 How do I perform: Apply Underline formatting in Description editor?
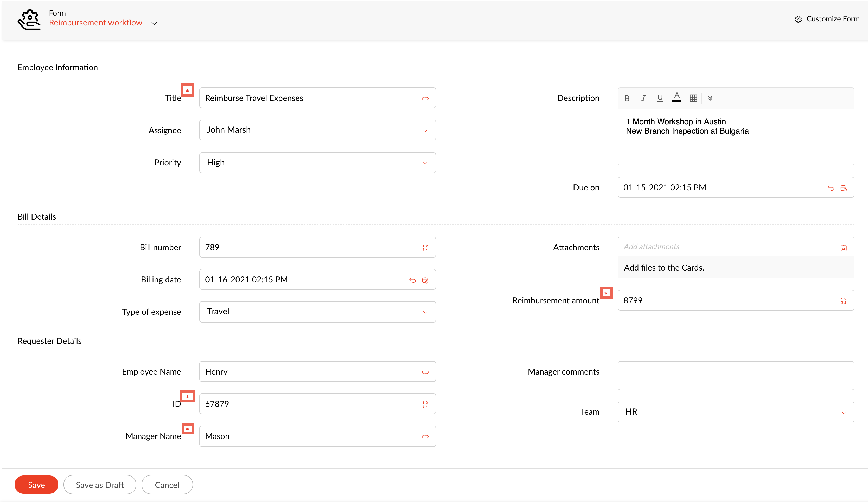[660, 99]
